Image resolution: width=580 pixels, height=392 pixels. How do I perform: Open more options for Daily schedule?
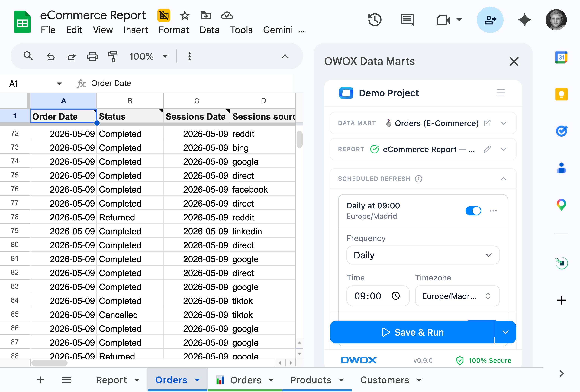[493, 211]
